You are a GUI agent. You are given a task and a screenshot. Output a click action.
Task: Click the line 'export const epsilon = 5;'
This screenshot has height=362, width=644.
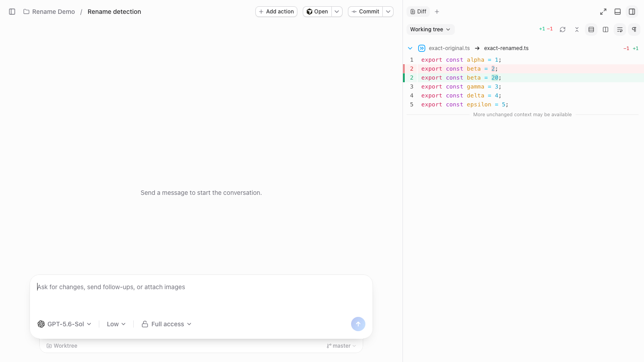click(x=523, y=105)
